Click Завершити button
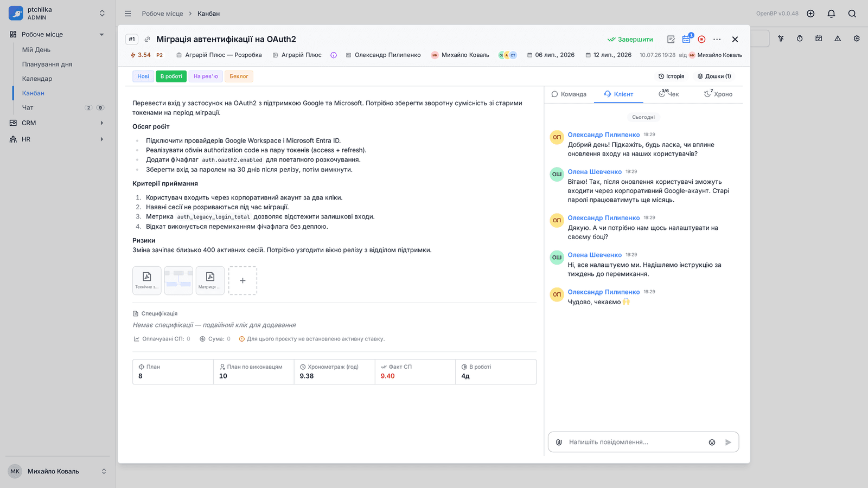The height and width of the screenshot is (488, 868). tap(630, 40)
